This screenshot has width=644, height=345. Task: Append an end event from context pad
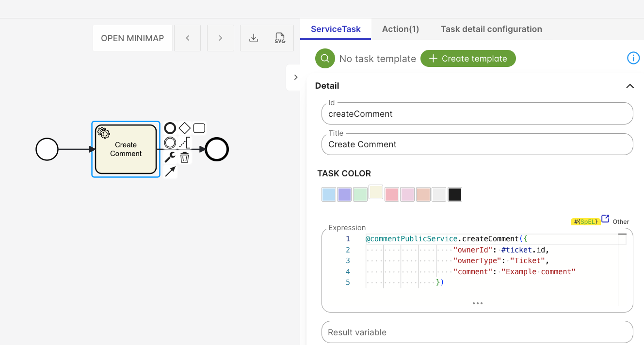[170, 128]
